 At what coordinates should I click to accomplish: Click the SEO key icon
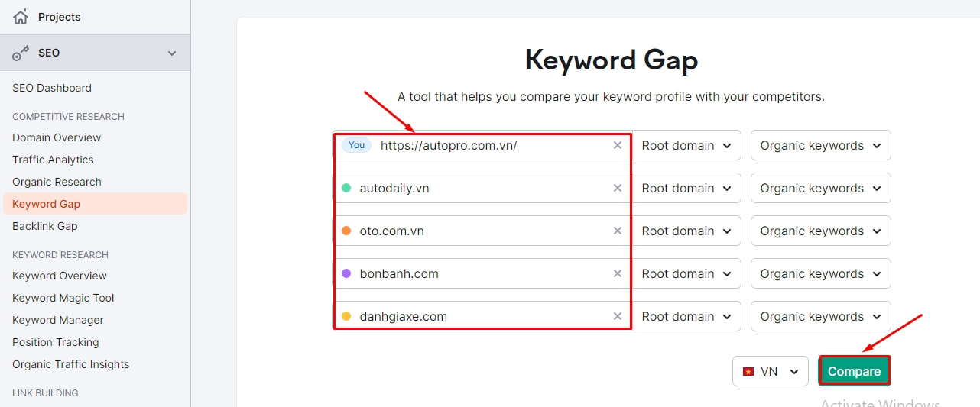click(x=21, y=53)
